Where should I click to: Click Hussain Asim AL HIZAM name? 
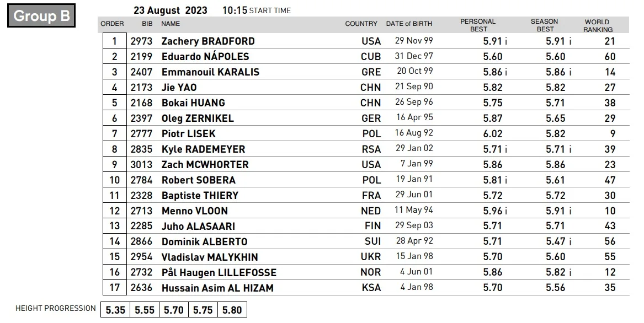217,288
